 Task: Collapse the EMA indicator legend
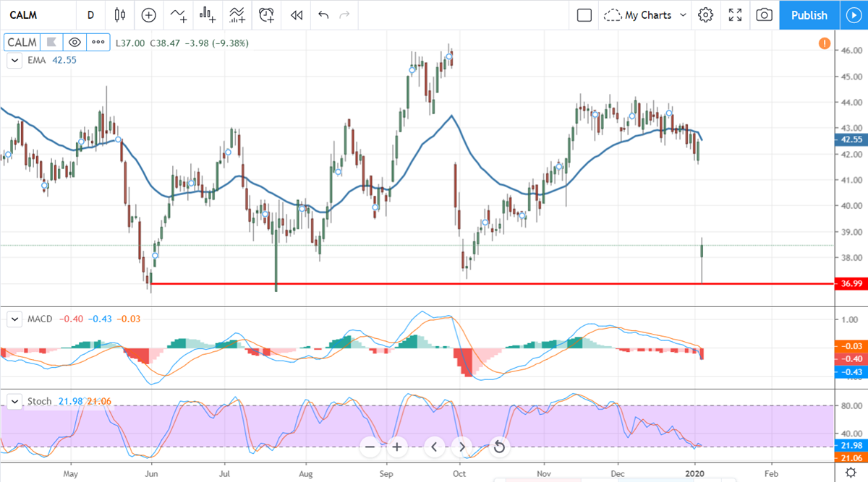tap(14, 61)
